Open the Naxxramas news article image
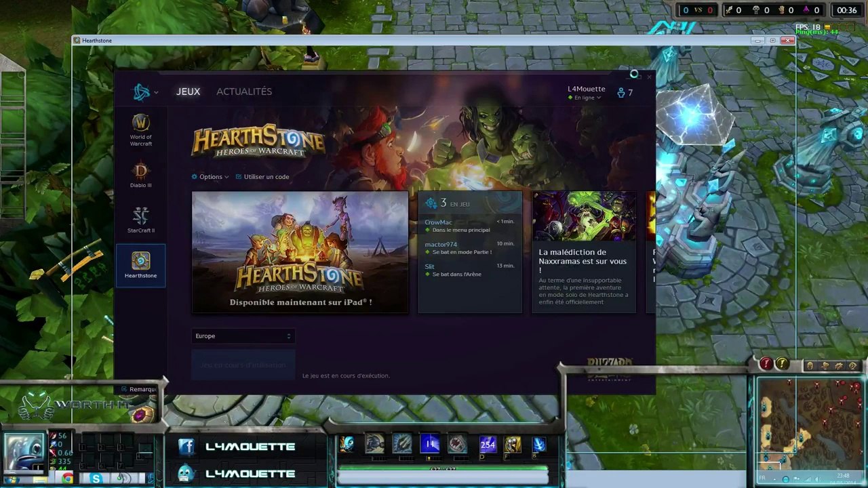Image resolution: width=868 pixels, height=488 pixels. pyautogui.click(x=584, y=216)
